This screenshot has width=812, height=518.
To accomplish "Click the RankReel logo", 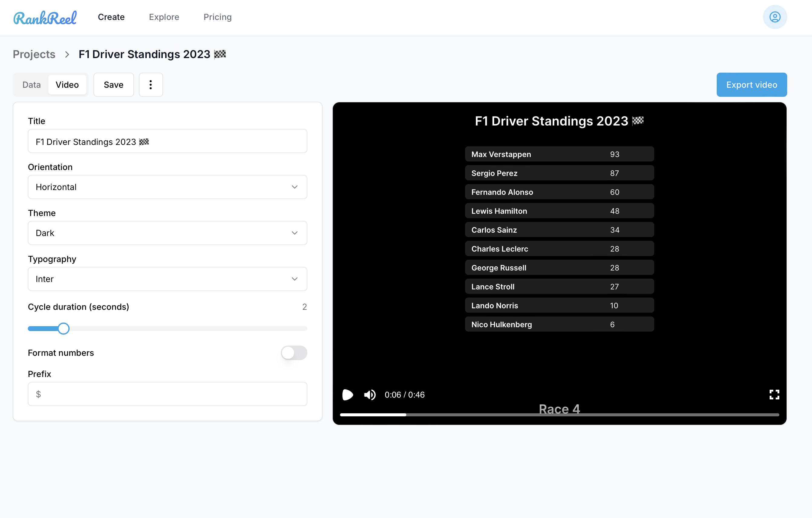I will pyautogui.click(x=45, y=18).
